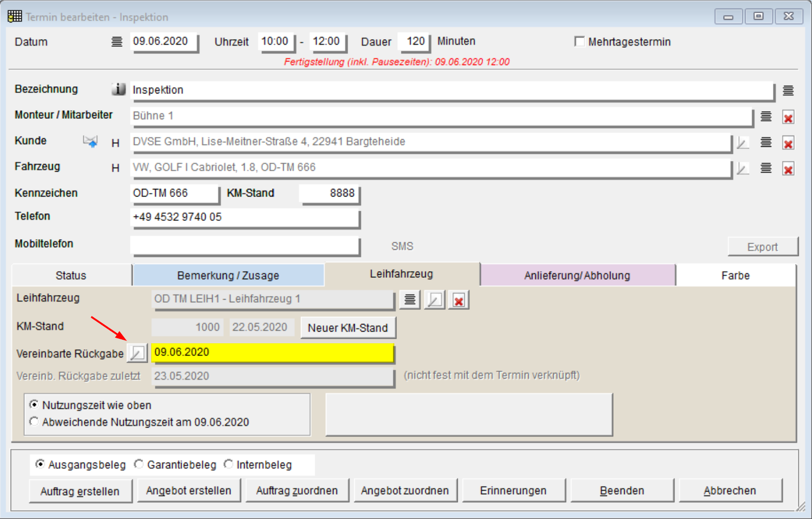Choose the Internbeleg radio button

click(228, 464)
